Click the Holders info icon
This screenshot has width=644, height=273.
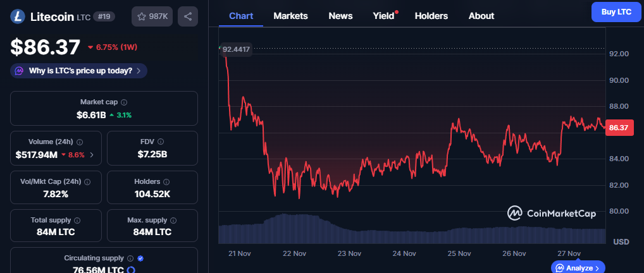click(x=164, y=181)
